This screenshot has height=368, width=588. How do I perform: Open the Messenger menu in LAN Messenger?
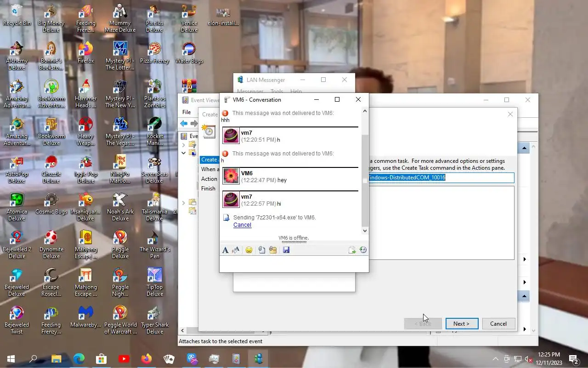(250, 92)
